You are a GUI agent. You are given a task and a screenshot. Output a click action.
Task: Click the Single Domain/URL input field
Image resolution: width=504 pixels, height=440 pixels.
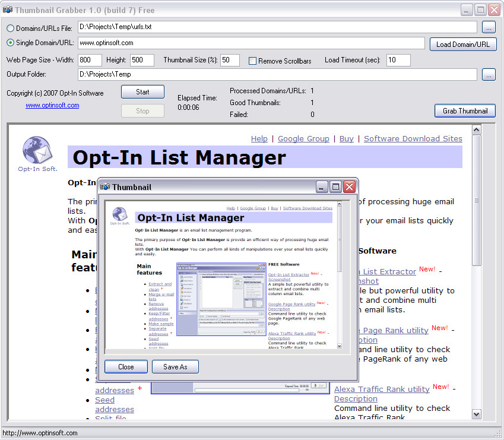251,43
